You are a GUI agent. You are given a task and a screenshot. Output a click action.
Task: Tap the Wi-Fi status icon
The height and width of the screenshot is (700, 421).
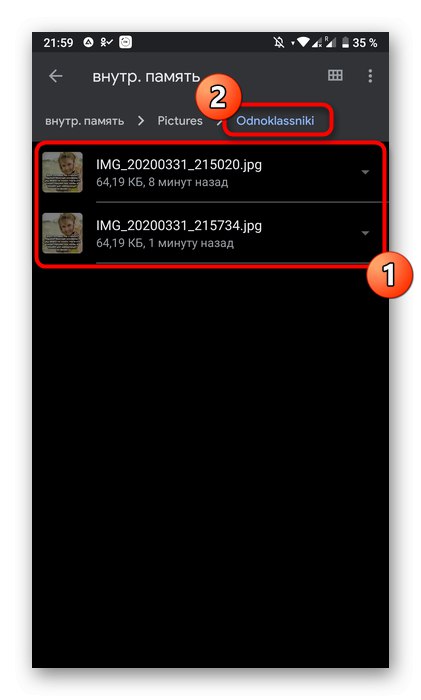coord(304,42)
